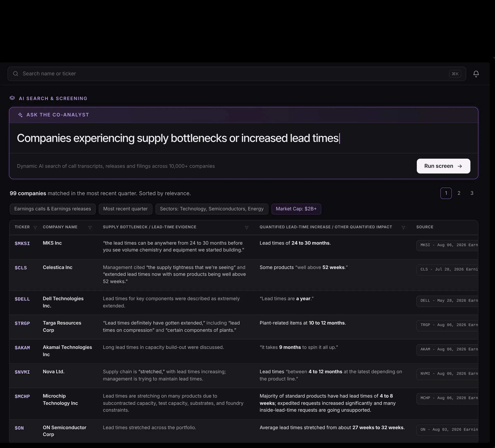Click the notification bell icon
This screenshot has width=495, height=448.
pyautogui.click(x=476, y=74)
